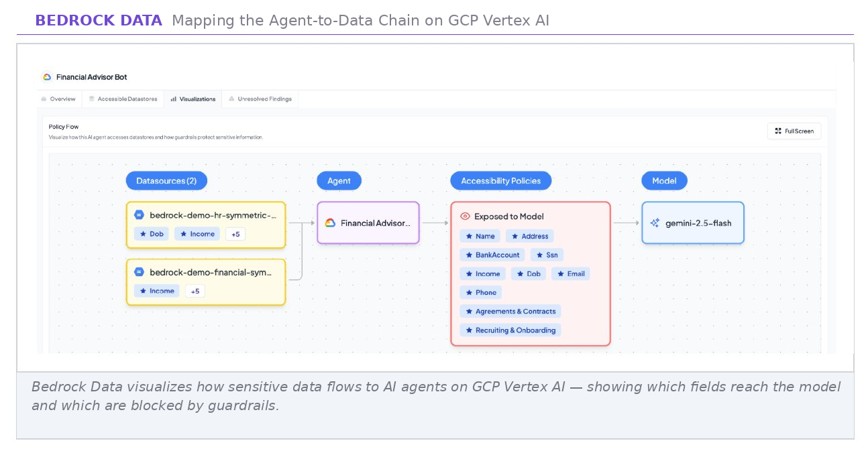
Task: Expand the +5 tags on the financial datasource
Action: pyautogui.click(x=195, y=291)
